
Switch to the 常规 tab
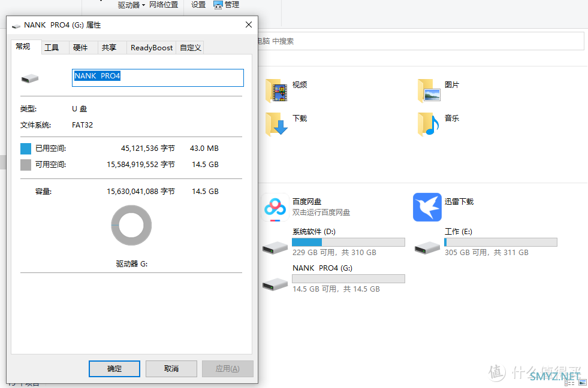click(23, 47)
